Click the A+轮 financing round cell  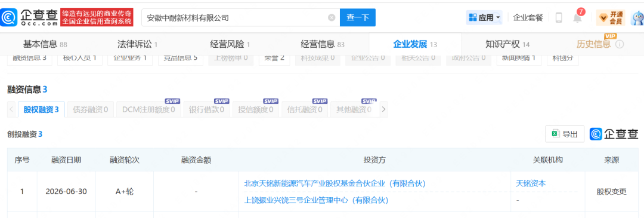[125, 192]
